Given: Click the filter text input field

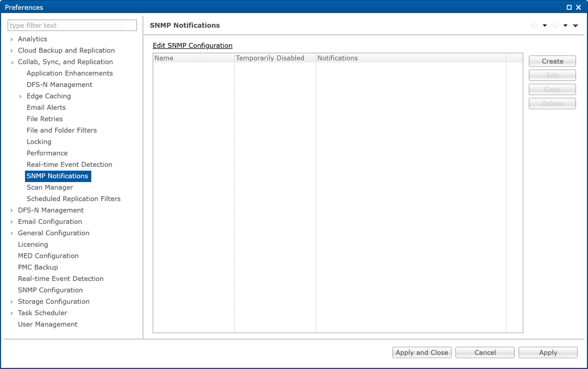Looking at the screenshot, I should tap(72, 25).
